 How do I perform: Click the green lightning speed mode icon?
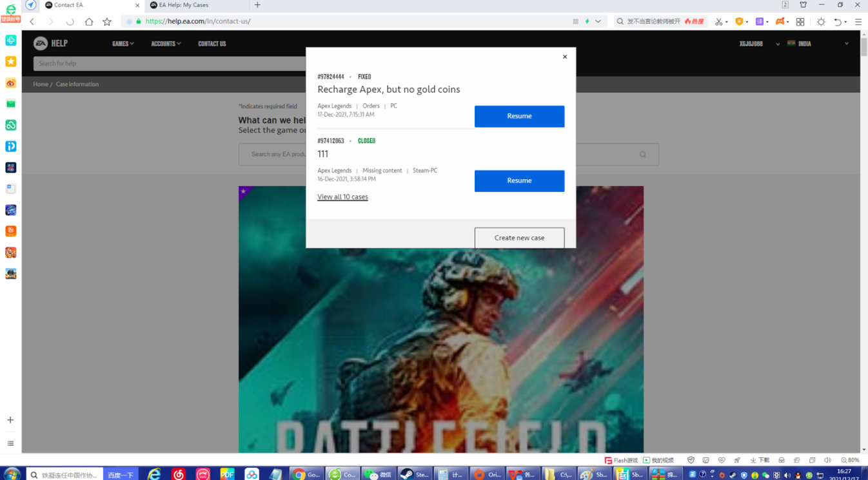click(587, 21)
